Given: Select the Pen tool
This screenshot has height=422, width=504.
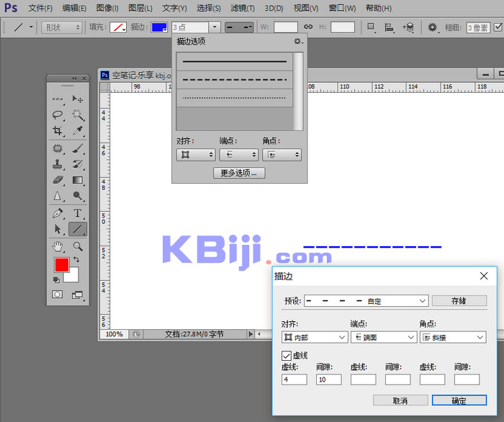Looking at the screenshot, I should [58, 214].
